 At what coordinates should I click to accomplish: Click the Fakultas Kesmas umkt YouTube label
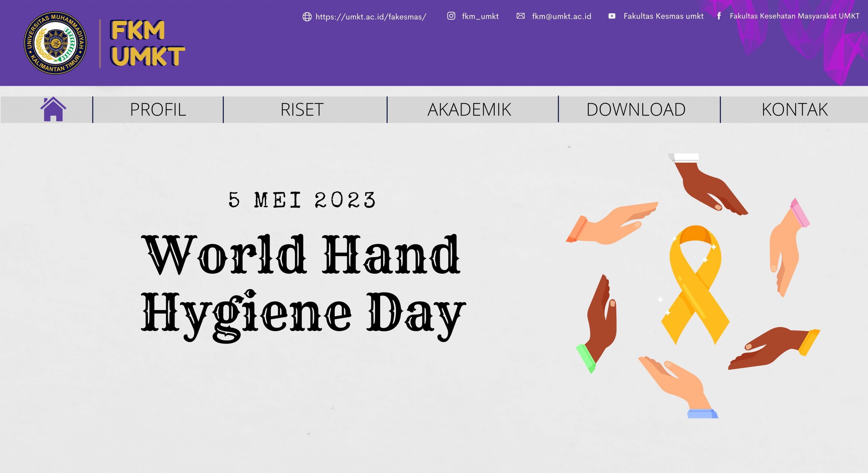tap(663, 16)
